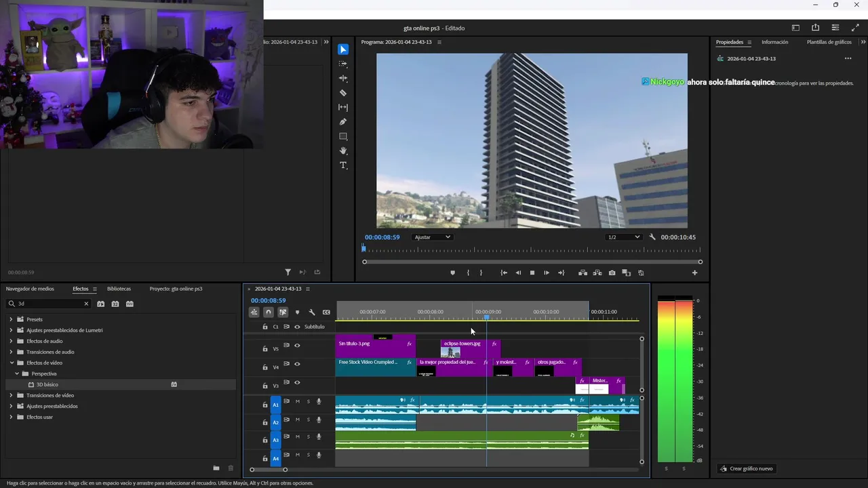
Task: Solo audio track A2
Action: pyautogui.click(x=308, y=420)
